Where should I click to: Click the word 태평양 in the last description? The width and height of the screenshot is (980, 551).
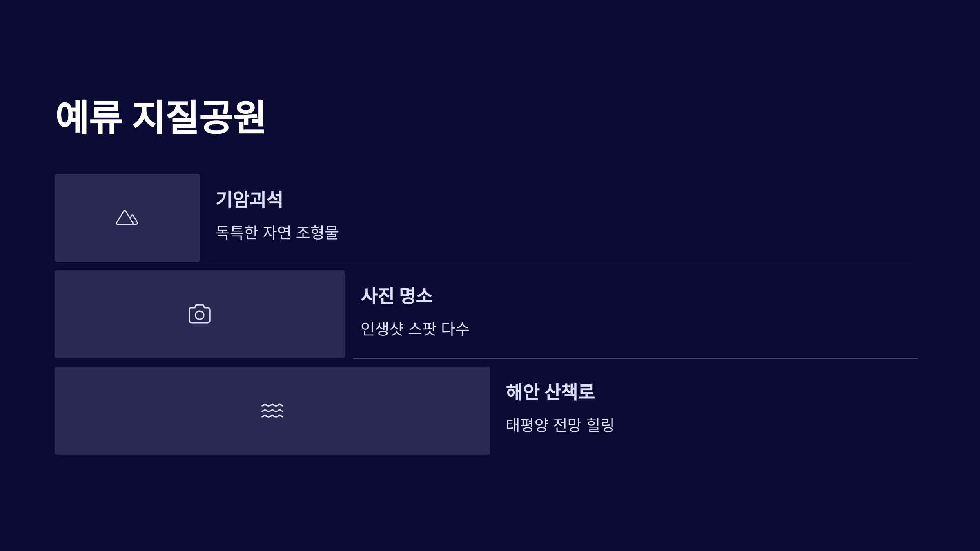click(x=527, y=425)
